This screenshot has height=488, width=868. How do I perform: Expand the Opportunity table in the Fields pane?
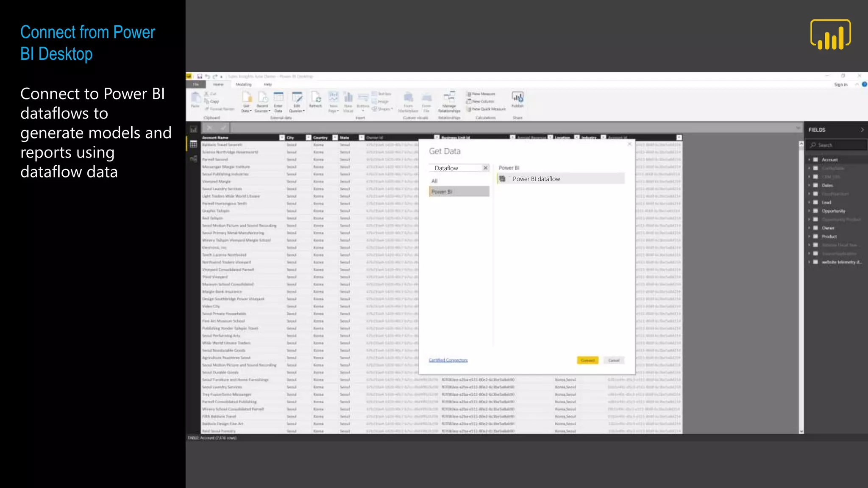tap(809, 211)
